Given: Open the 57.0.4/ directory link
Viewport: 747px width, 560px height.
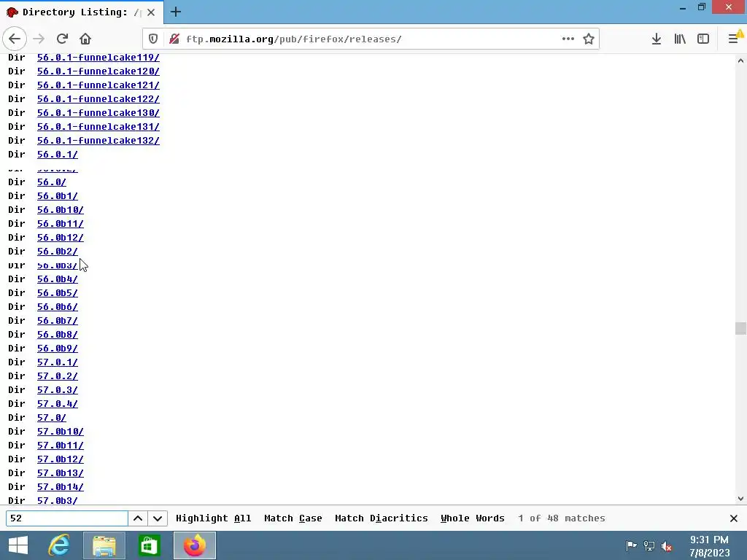Looking at the screenshot, I should click(57, 403).
